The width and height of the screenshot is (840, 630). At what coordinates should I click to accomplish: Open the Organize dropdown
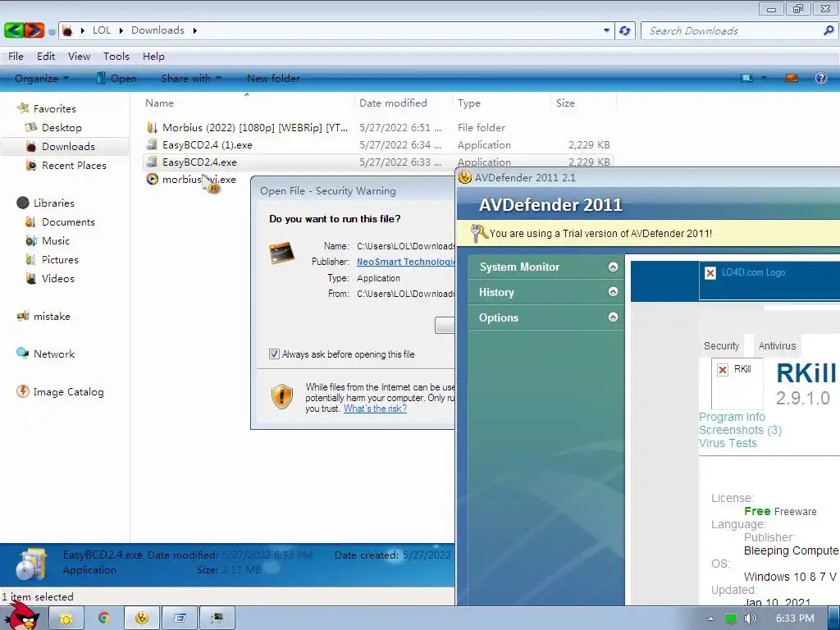pos(42,78)
